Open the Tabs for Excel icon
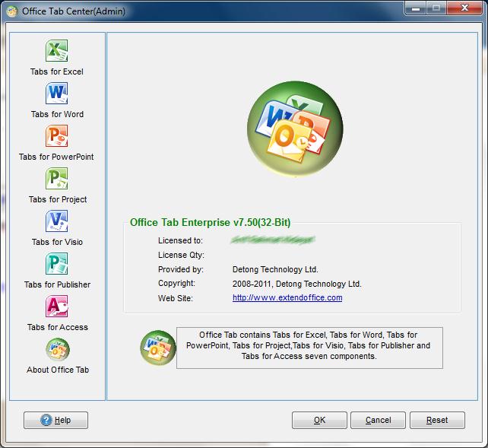Image resolution: width=488 pixels, height=448 pixels. click(57, 51)
